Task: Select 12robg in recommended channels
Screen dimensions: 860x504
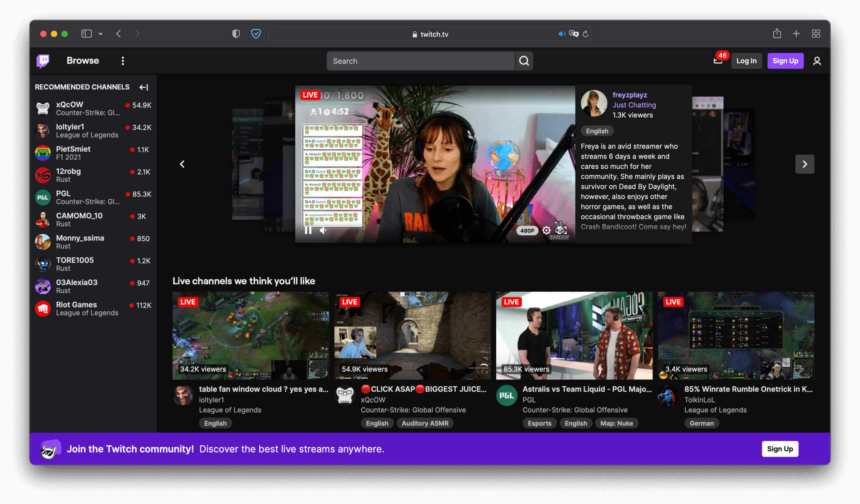Action: (93, 175)
